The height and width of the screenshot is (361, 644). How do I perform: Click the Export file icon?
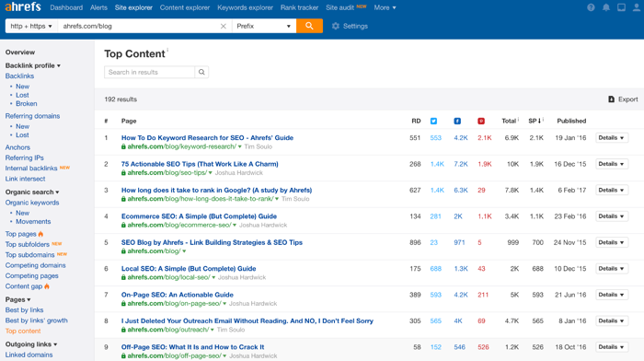pos(611,99)
